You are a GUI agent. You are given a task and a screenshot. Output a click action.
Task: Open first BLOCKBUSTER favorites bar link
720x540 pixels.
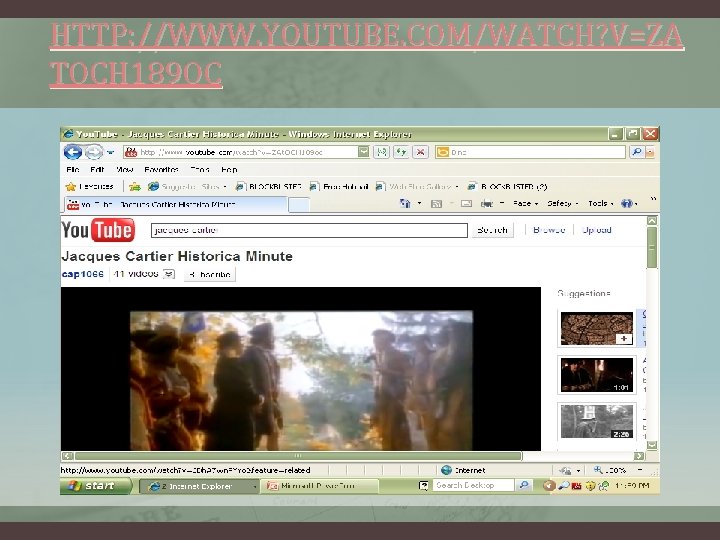[268, 186]
